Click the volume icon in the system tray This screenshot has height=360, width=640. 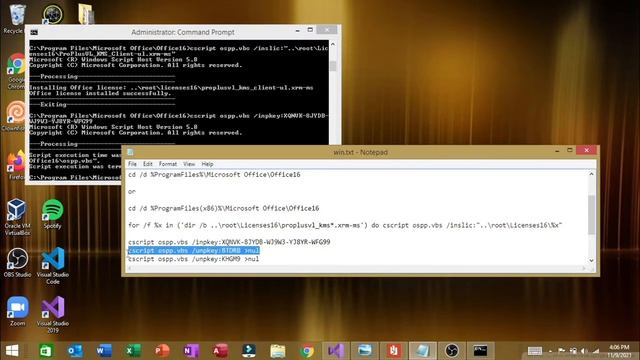point(584,351)
